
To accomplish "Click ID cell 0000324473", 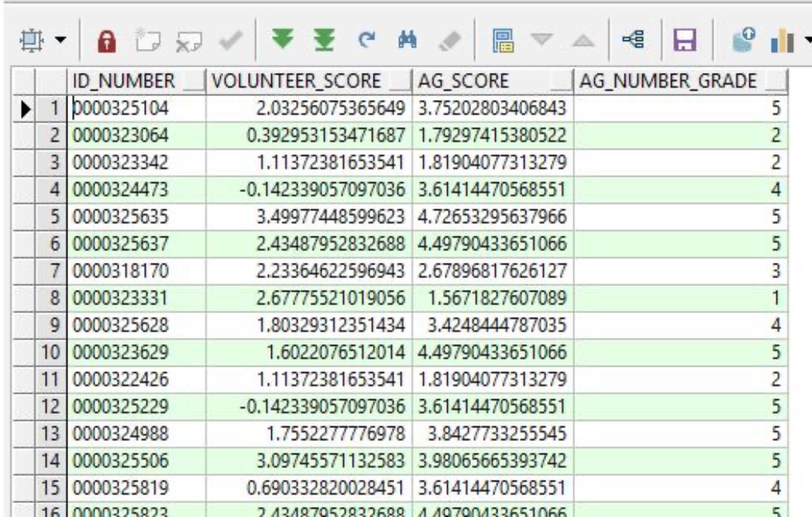I will [x=136, y=190].
